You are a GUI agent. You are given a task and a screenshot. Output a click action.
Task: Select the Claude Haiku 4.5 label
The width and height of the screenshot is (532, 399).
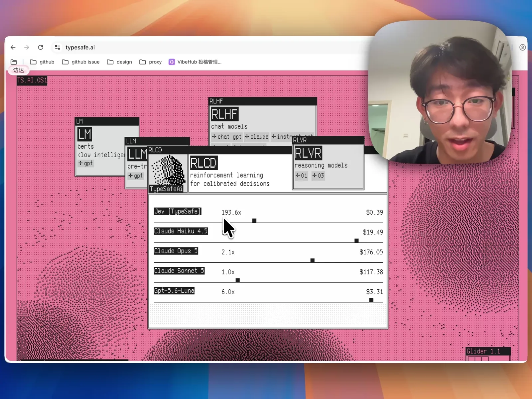pyautogui.click(x=181, y=231)
